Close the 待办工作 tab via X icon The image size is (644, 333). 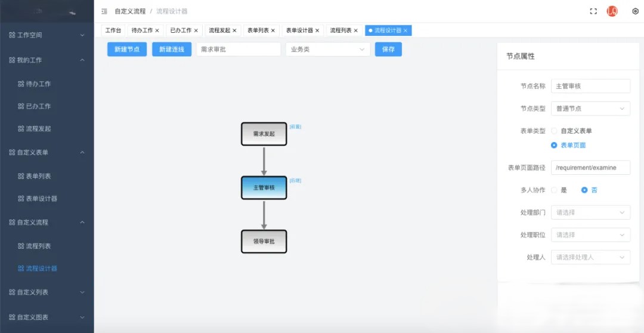point(157,30)
